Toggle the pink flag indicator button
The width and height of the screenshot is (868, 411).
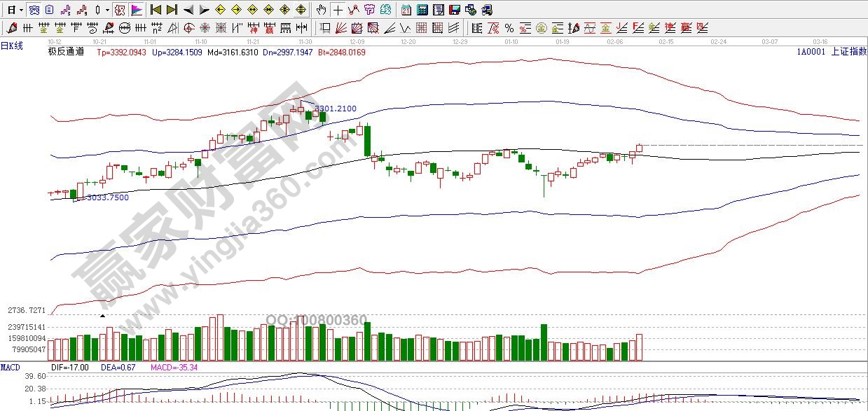click(136, 10)
